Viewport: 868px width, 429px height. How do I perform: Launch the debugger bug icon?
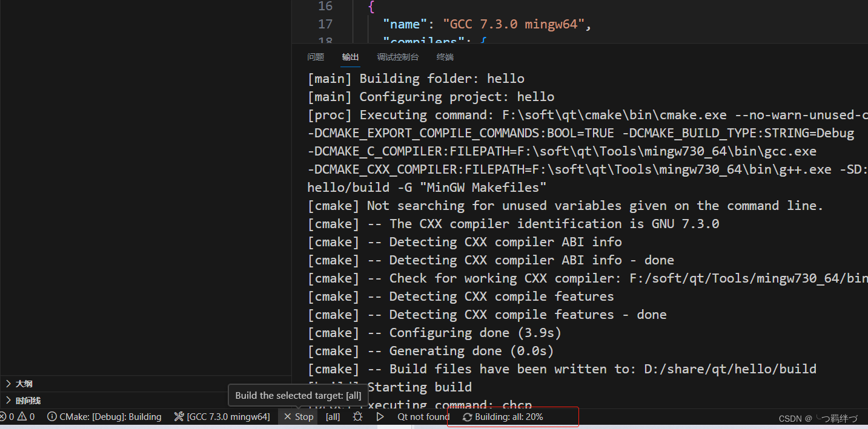[x=358, y=416]
